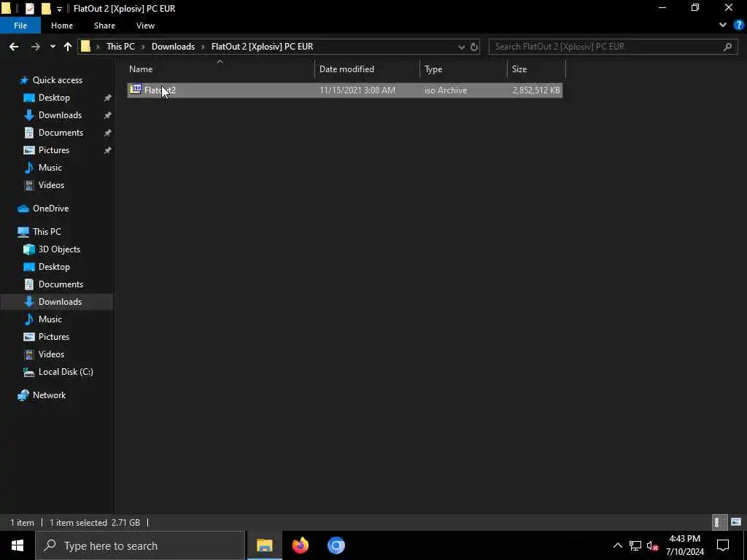Select the FlatOut2 iso file icon
The image size is (747, 560).
tap(136, 89)
